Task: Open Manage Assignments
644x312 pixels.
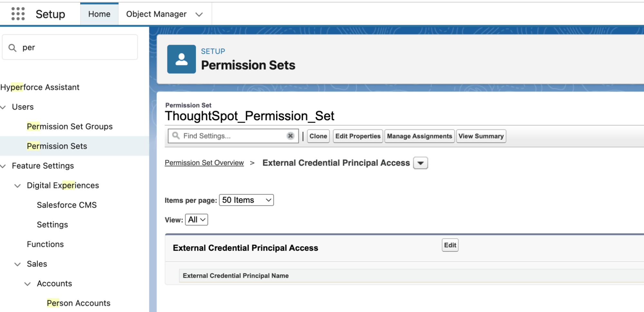Action: click(419, 136)
